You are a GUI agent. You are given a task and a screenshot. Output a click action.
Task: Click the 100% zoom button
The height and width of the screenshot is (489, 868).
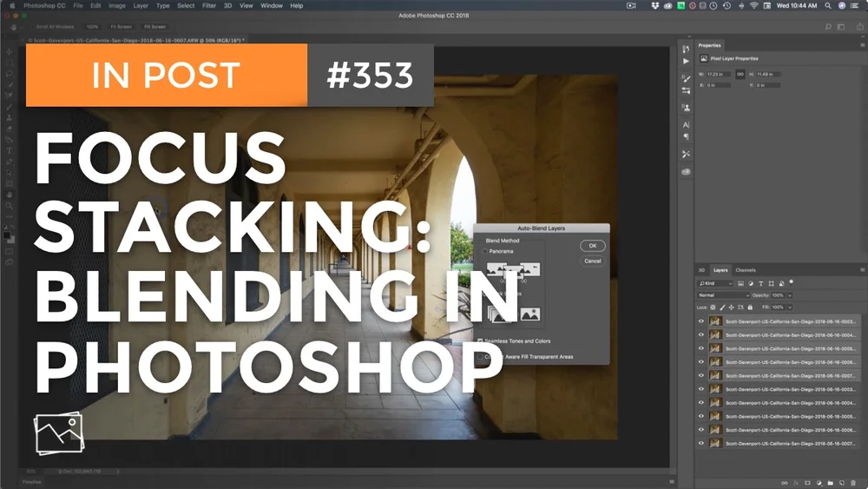coord(93,27)
